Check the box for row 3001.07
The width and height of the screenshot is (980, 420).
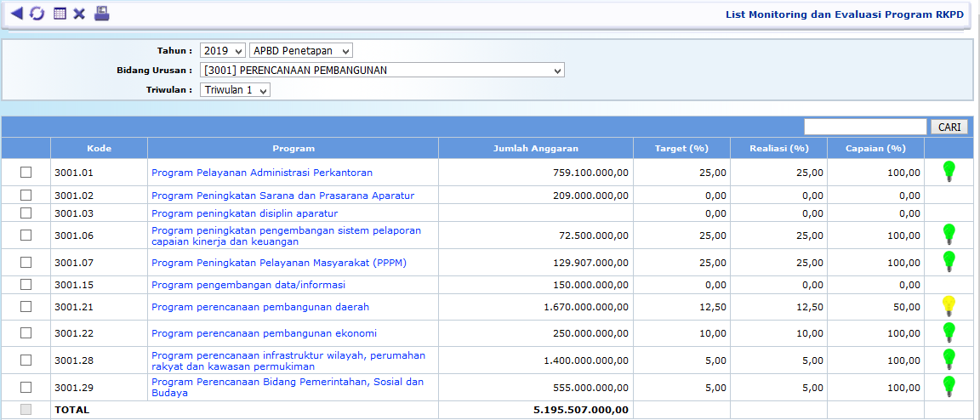[26, 263]
